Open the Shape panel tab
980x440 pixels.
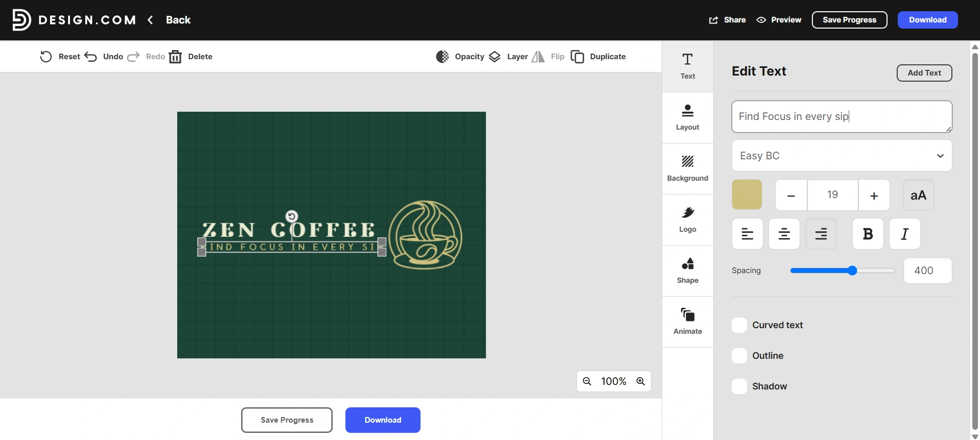point(688,271)
